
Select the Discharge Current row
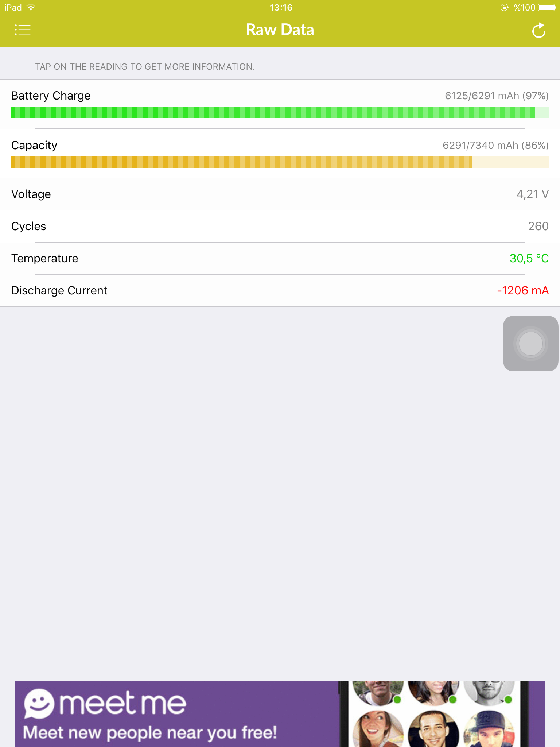click(x=280, y=290)
